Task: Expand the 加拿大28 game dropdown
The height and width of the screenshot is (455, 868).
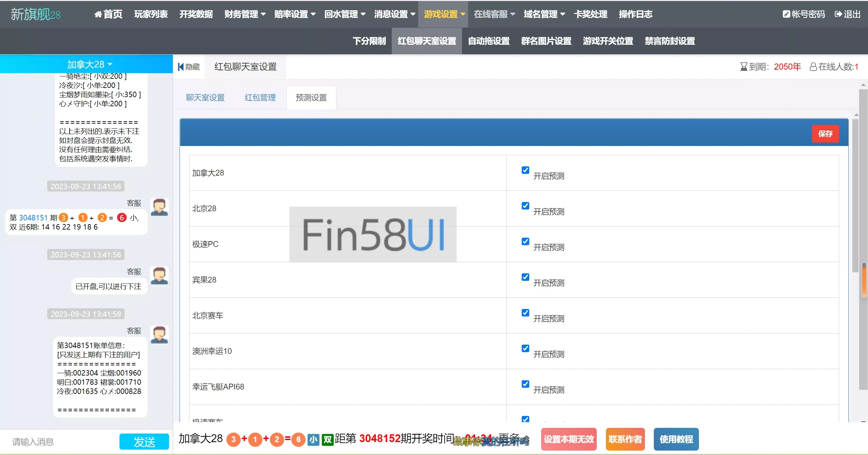Action: click(x=90, y=64)
